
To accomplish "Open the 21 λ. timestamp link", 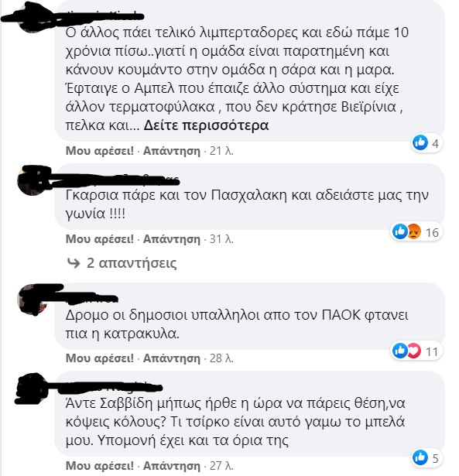I will (221, 151).
